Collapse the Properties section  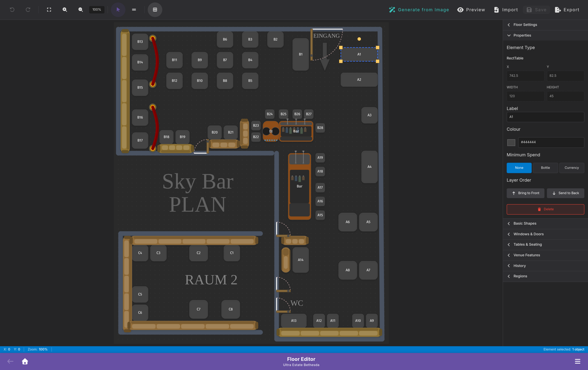545,35
